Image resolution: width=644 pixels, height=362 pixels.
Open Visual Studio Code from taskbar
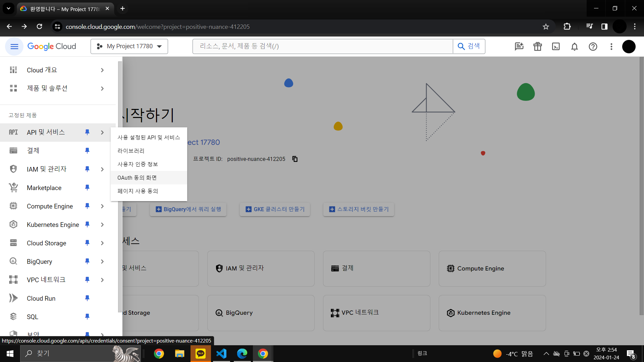click(221, 354)
